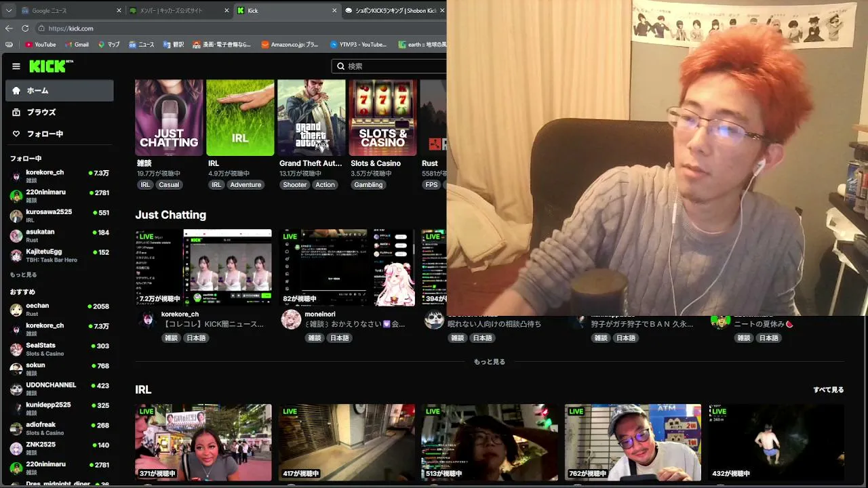
Task: Click the browser back arrow
Action: [9, 28]
